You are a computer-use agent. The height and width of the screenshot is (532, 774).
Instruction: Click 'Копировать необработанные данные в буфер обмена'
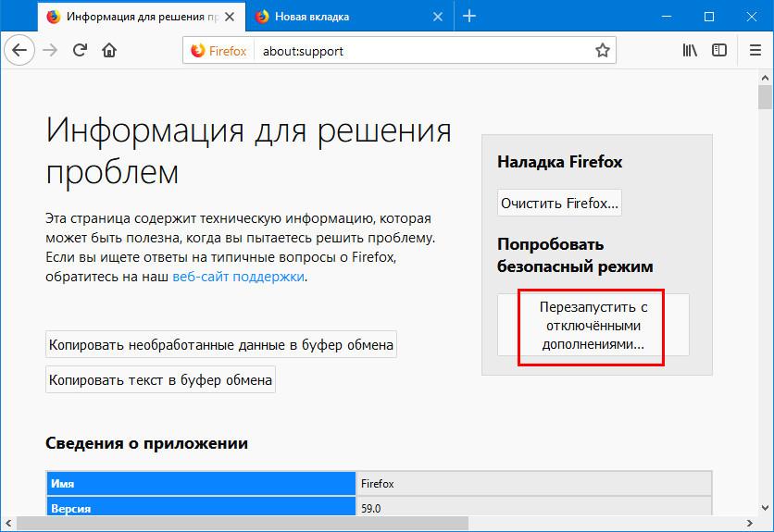tap(221, 344)
